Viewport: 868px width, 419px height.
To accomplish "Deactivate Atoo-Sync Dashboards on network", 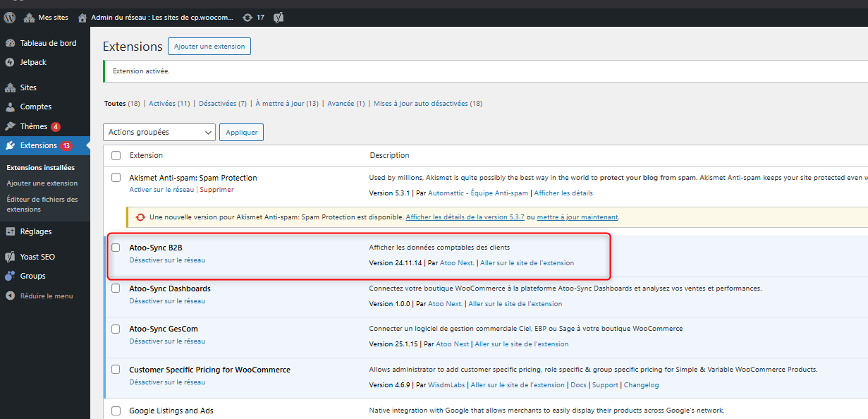I will (x=167, y=301).
